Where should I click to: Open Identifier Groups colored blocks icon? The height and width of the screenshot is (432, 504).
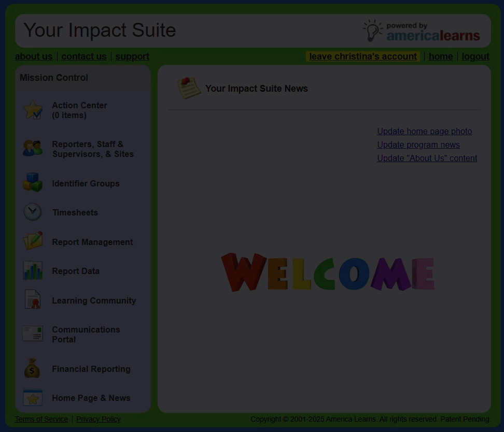pyautogui.click(x=33, y=183)
